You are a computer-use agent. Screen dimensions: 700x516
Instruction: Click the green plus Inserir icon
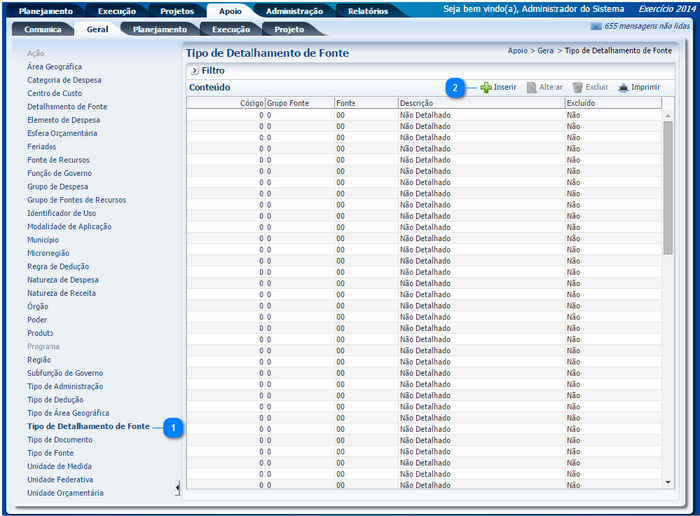coord(486,88)
